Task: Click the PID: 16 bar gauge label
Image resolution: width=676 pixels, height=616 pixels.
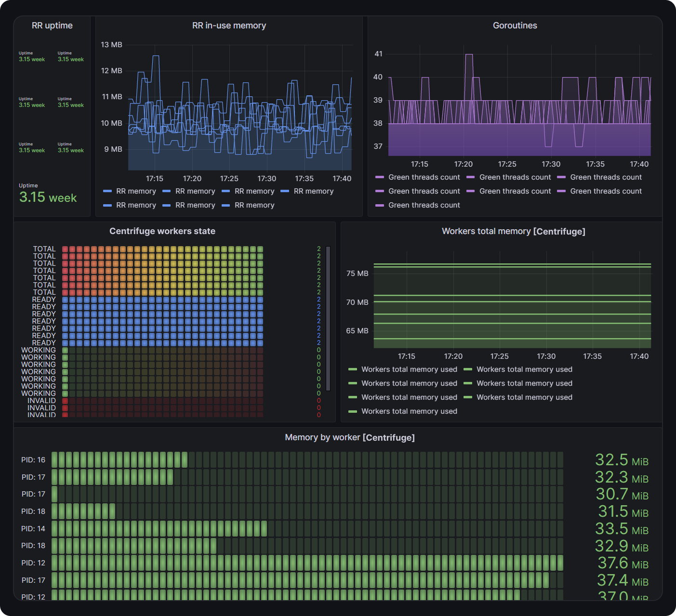Action: (x=33, y=460)
